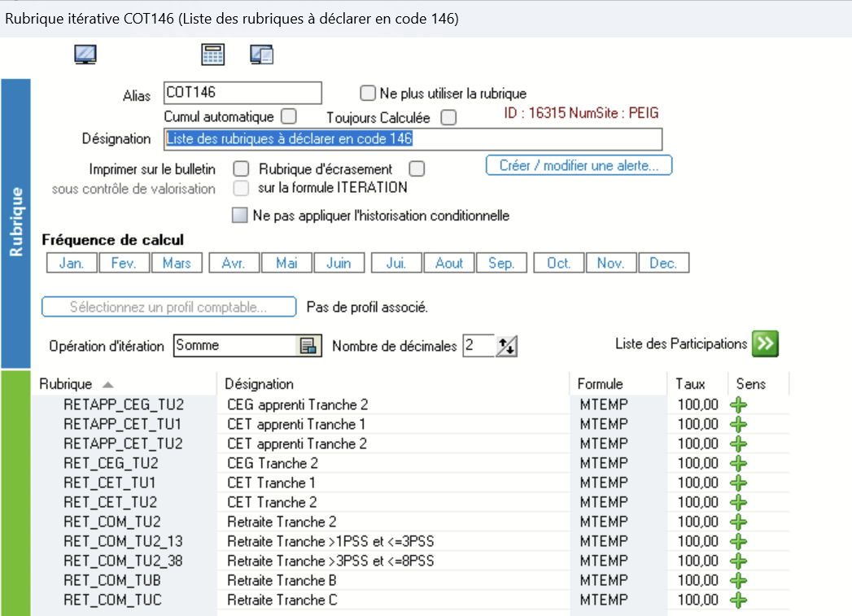Open the calculator icon in the top toolbar
Screen dimensions: 852x616
[x=212, y=55]
